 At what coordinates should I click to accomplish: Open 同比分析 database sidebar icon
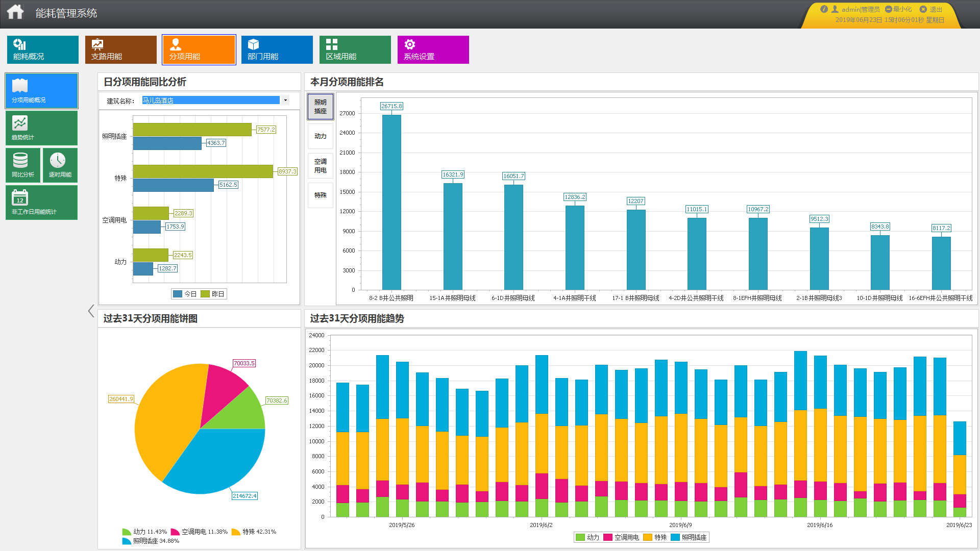coord(22,165)
